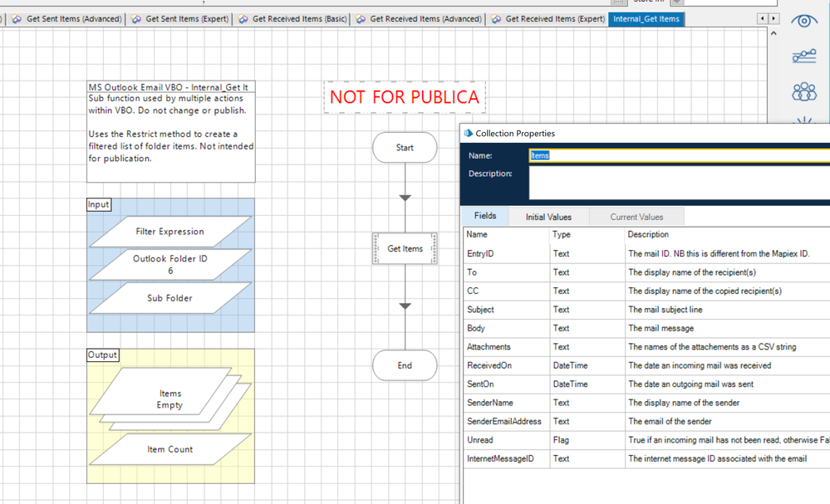Switch to the Current Values tab
The width and height of the screenshot is (830, 504).
636,217
